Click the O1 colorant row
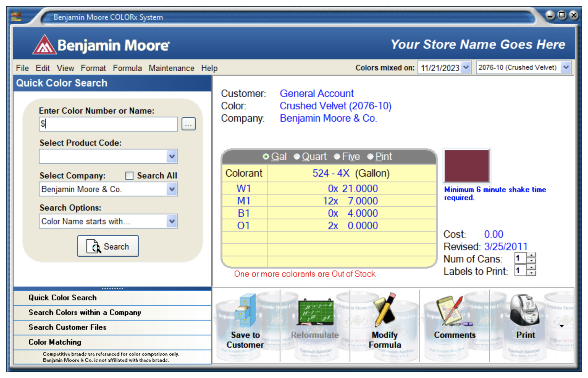This screenshot has height=378, width=588. click(x=329, y=225)
